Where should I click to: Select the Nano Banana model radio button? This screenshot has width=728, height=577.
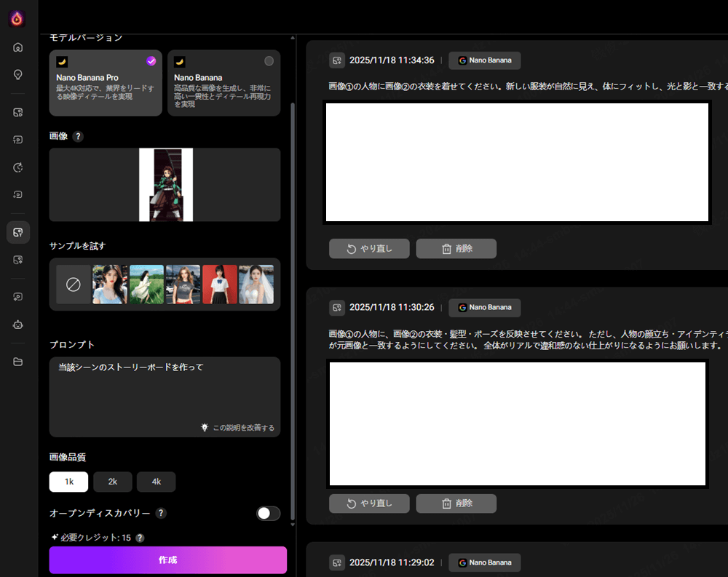269,61
